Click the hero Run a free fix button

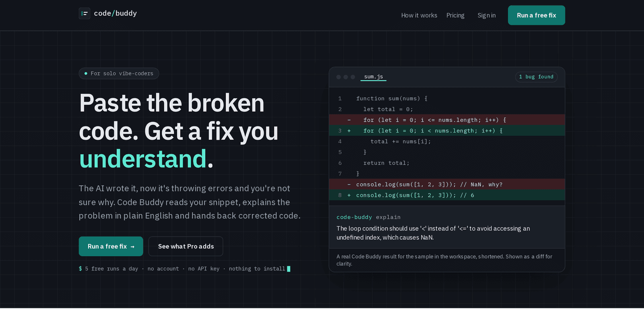[111, 246]
